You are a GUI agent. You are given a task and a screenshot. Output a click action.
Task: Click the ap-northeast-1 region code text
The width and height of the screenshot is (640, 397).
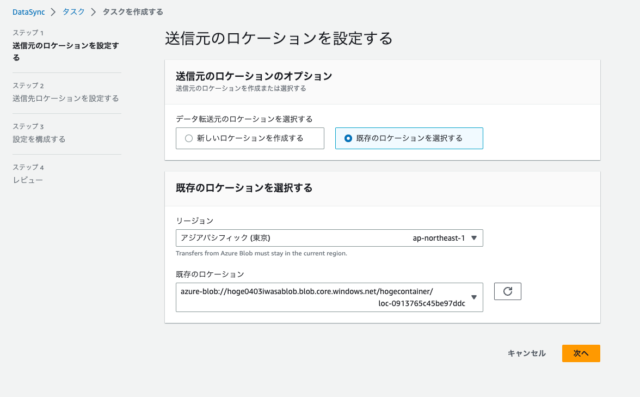click(x=438, y=238)
